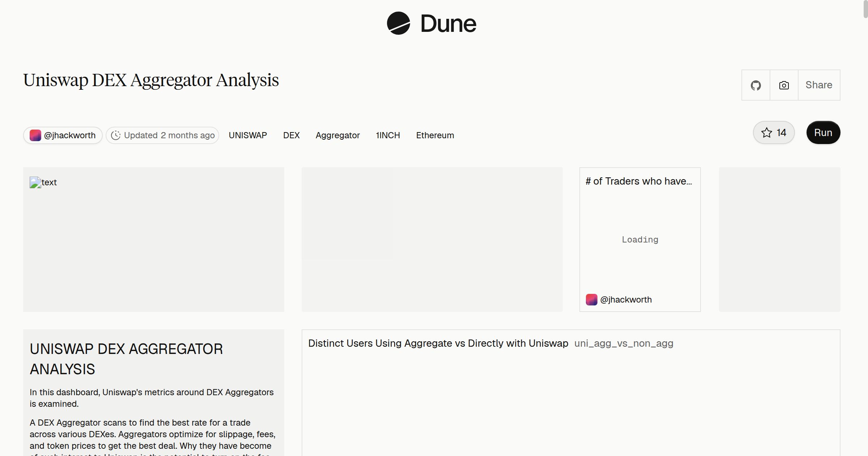The height and width of the screenshot is (456, 868).
Task: Select the UNISWAP tag
Action: tap(248, 135)
